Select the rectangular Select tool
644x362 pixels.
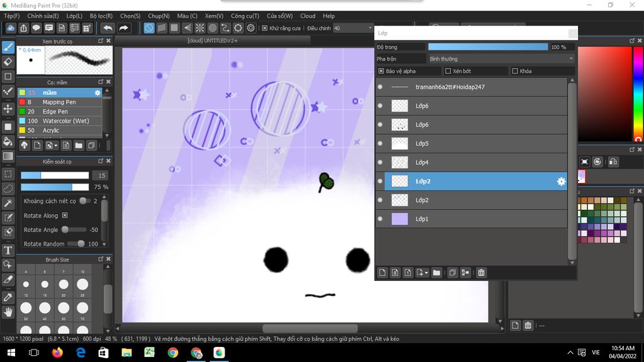[x=8, y=174]
